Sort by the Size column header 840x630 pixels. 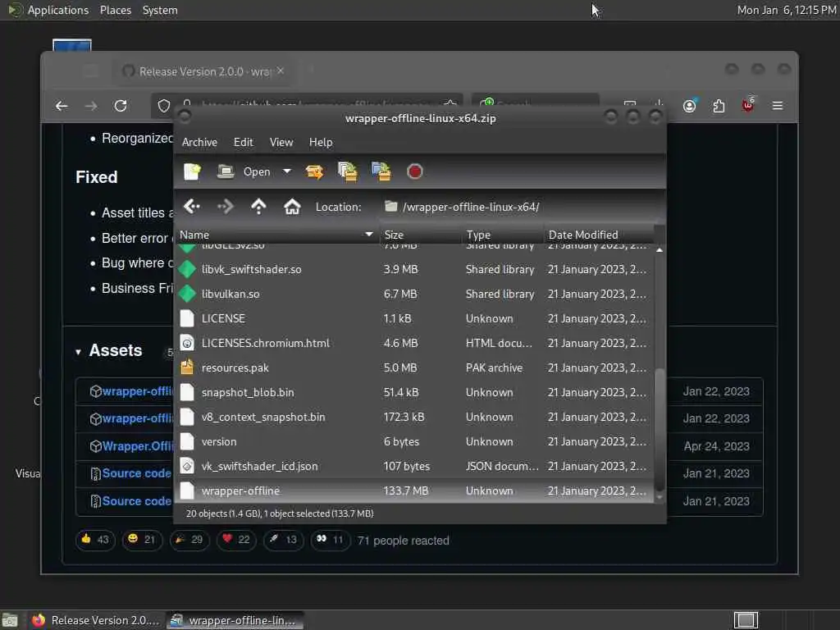tap(421, 235)
